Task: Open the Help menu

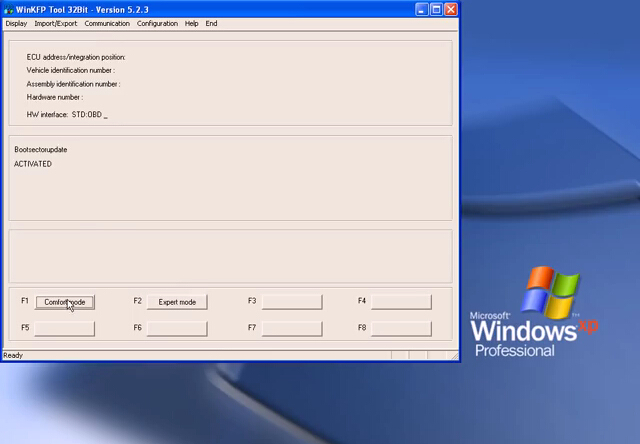Action: pos(191,24)
